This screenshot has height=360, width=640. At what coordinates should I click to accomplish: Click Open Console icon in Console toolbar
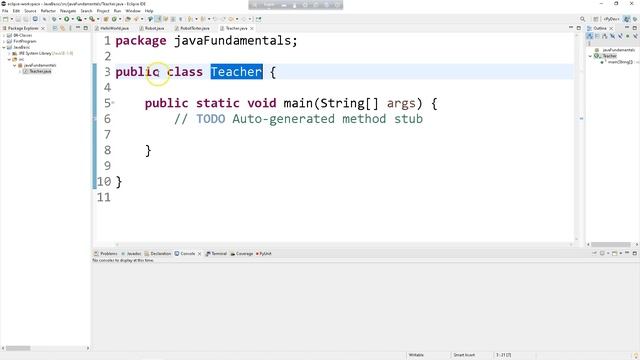[x=614, y=253]
